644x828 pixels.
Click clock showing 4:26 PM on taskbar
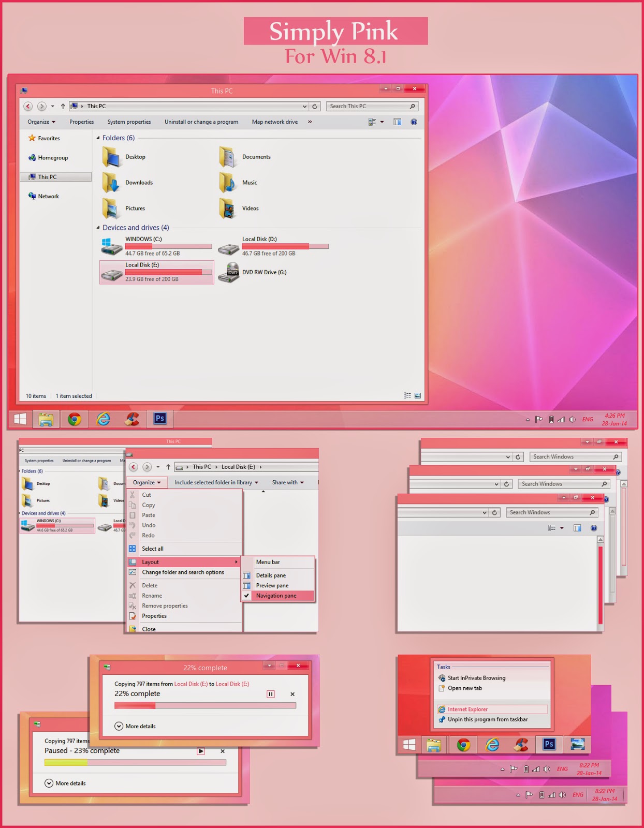click(614, 420)
